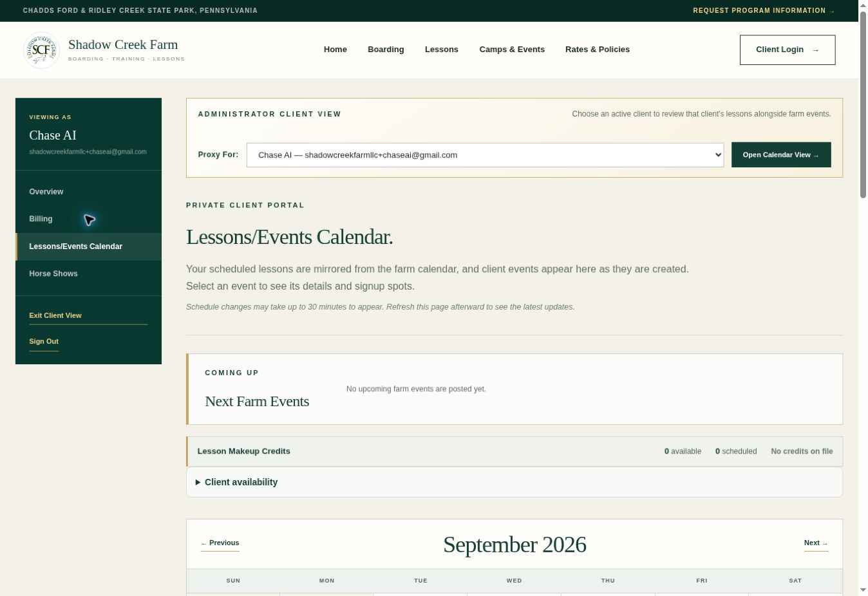Go to Previous month
This screenshot has width=868, height=596.
(x=220, y=543)
